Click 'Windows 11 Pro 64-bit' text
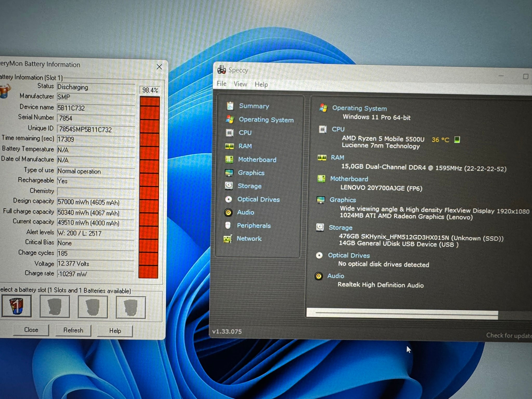This screenshot has width=532, height=399. 376,117
